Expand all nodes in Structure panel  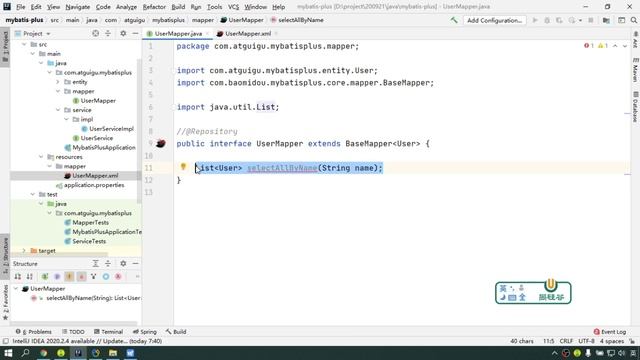[95, 264]
